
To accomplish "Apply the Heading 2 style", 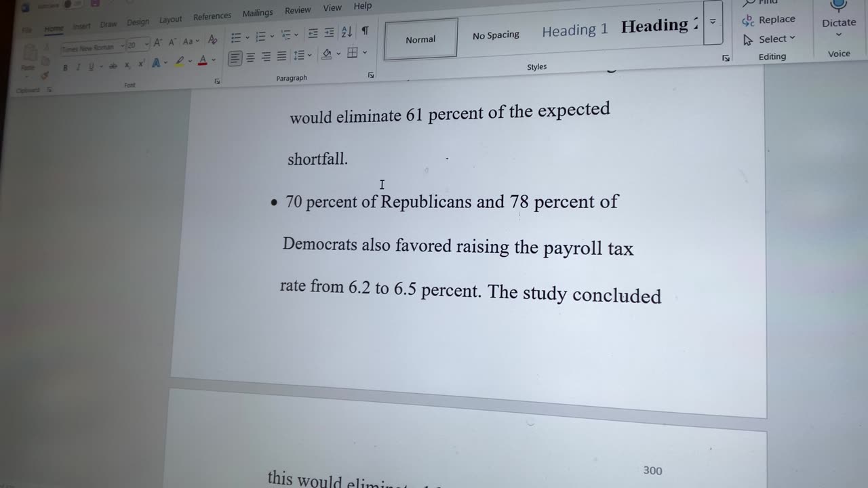I will coord(659,26).
